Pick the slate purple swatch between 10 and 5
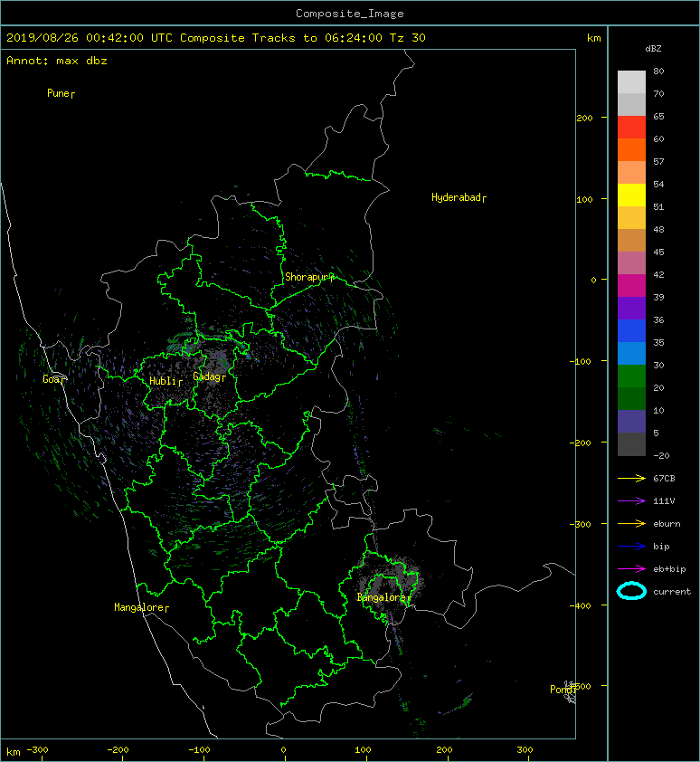Screen dimensions: 700x762 click(x=631, y=422)
